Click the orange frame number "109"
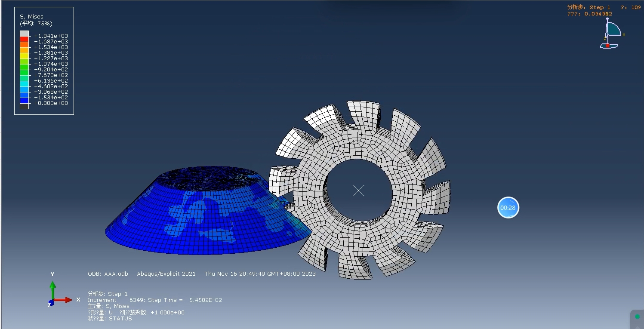Image resolution: width=644 pixels, height=329 pixels. coord(636,7)
